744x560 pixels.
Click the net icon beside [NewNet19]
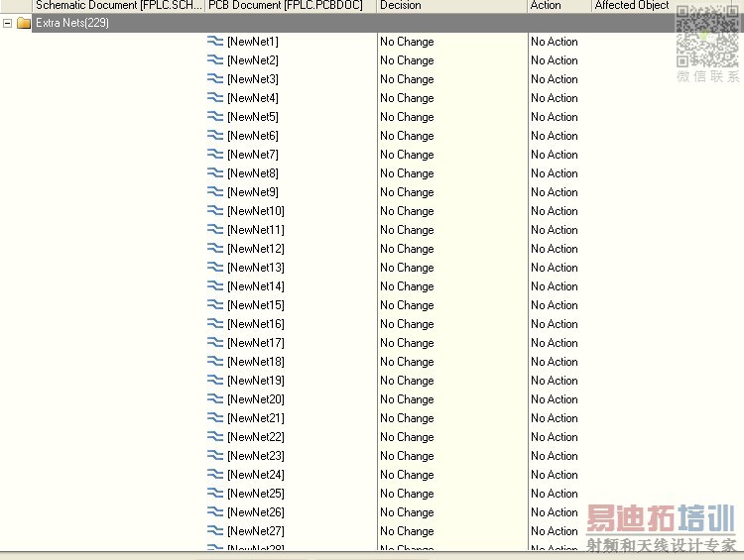(x=215, y=381)
